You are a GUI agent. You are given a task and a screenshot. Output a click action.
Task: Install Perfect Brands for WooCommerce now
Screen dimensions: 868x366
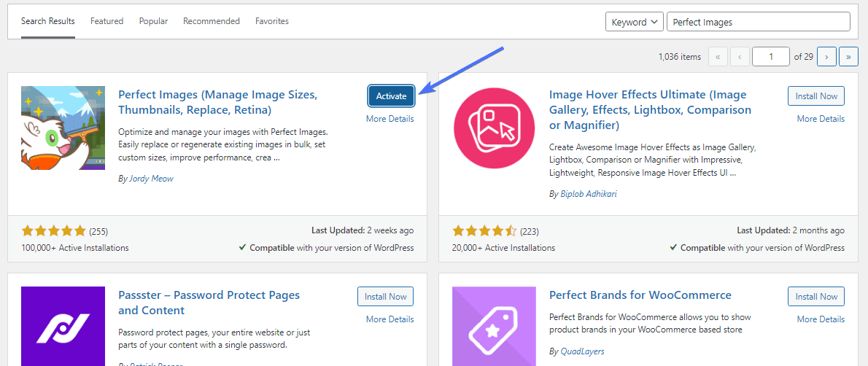click(x=816, y=296)
